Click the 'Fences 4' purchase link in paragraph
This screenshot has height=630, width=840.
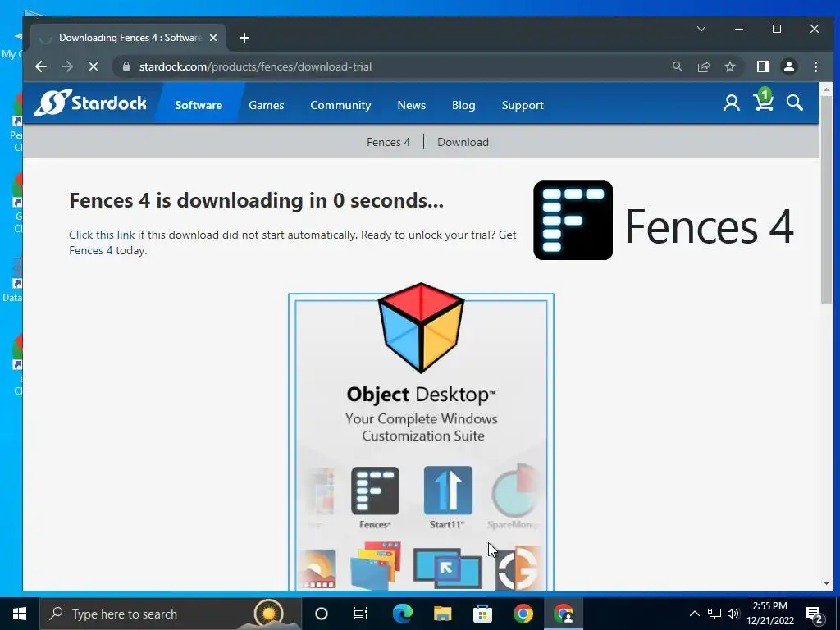pyautogui.click(x=90, y=250)
